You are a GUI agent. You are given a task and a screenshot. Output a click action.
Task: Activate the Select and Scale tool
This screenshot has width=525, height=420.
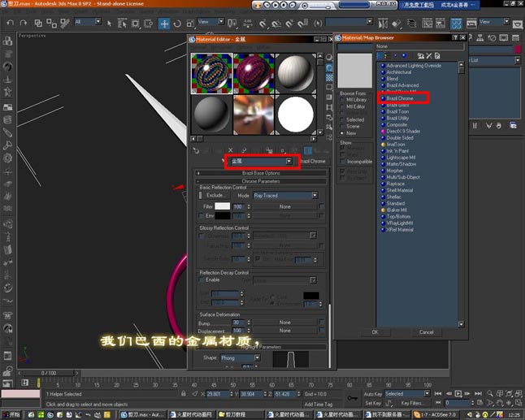pos(190,24)
